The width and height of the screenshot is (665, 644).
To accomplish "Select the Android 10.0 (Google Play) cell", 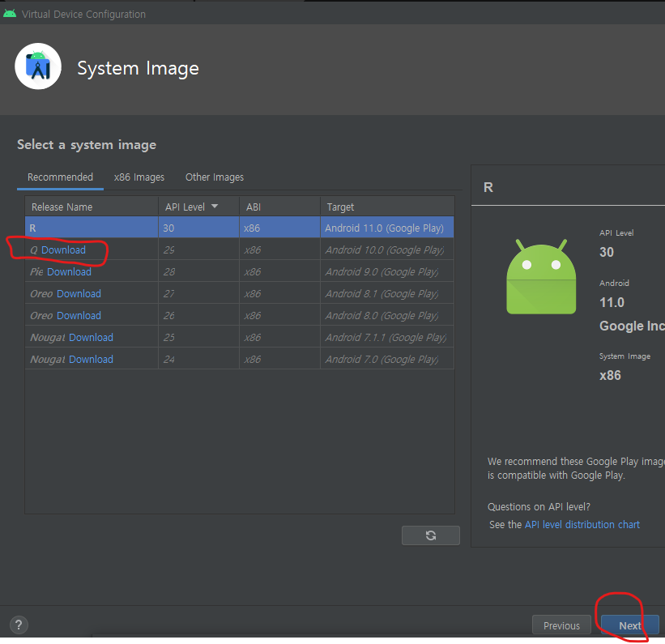I will click(387, 249).
